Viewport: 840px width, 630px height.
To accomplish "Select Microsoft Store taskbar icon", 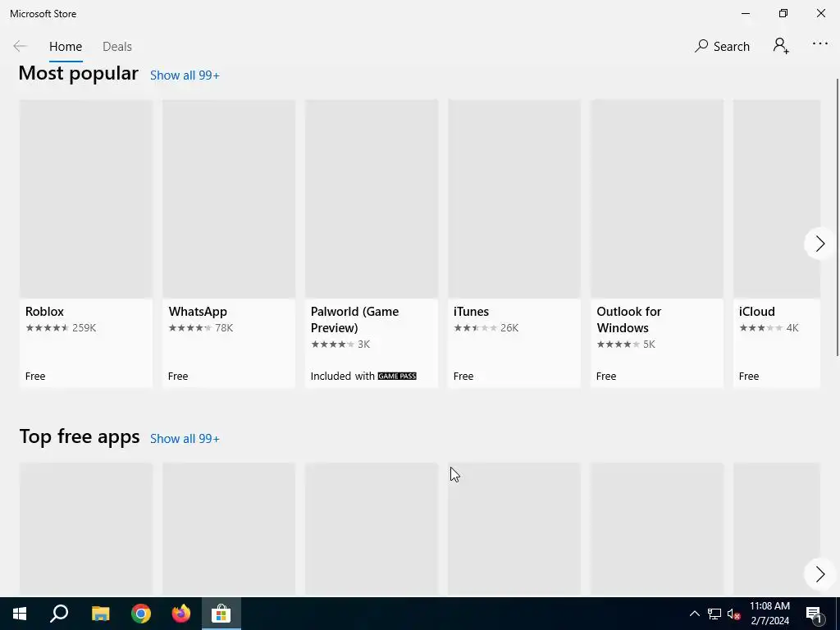I will click(x=221, y=614).
